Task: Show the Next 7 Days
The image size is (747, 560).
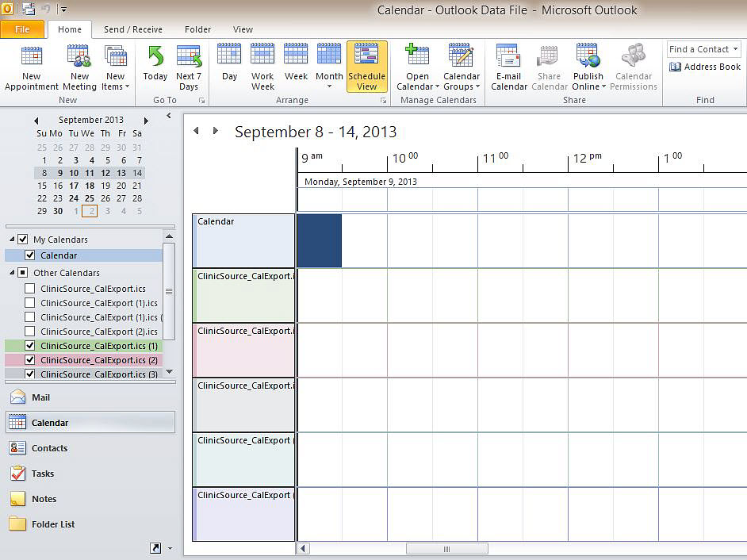Action: pos(189,67)
